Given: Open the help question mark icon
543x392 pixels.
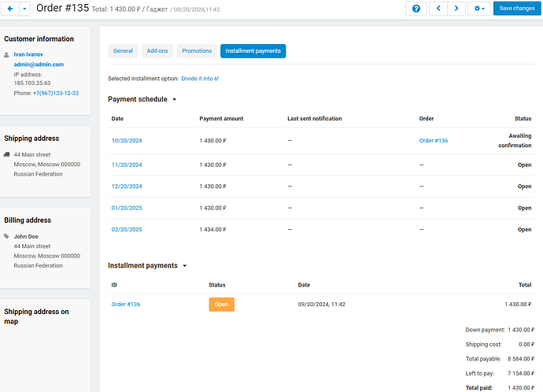Looking at the screenshot, I should click(x=416, y=9).
